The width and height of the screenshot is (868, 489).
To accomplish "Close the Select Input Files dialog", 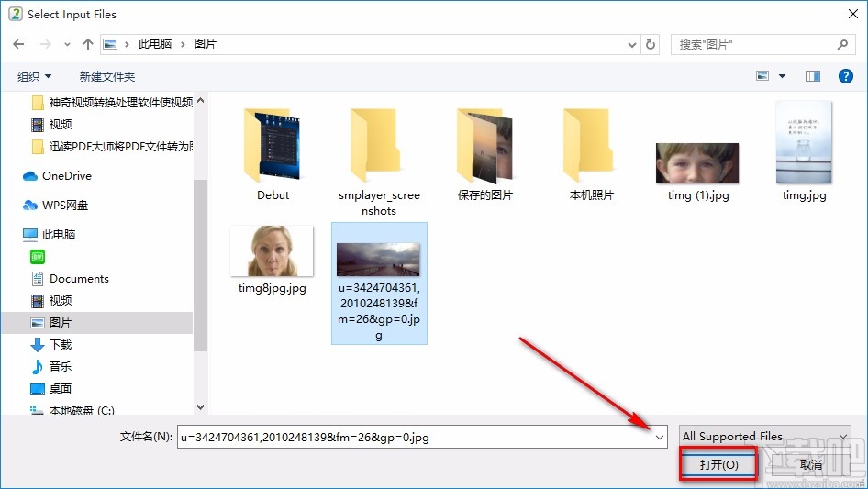I will tap(853, 15).
